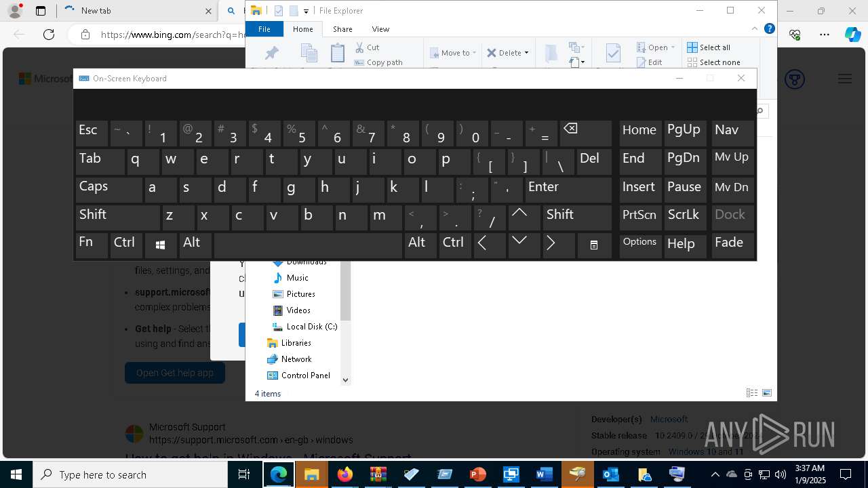Toggle Fade on On-Screen Keyboard

(x=732, y=245)
